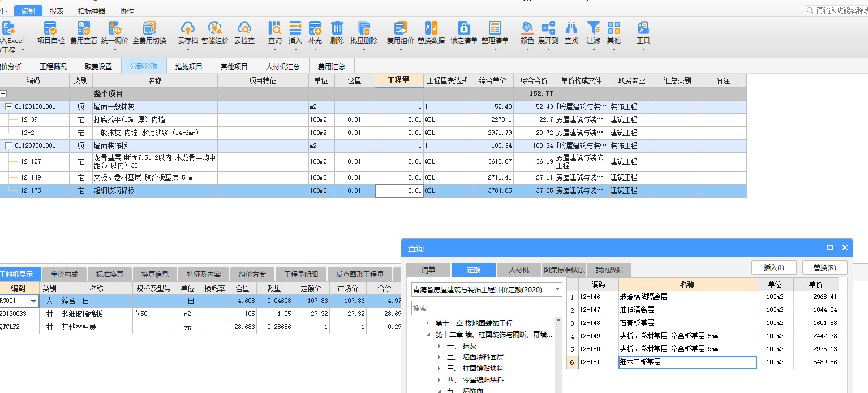Run the 云检查 cloud check
The height and width of the screenshot is (393, 868).
[244, 33]
